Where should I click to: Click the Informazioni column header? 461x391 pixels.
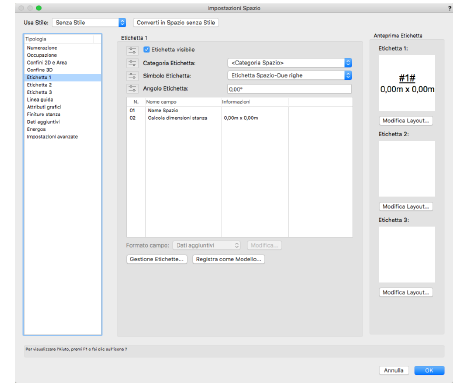click(255, 102)
